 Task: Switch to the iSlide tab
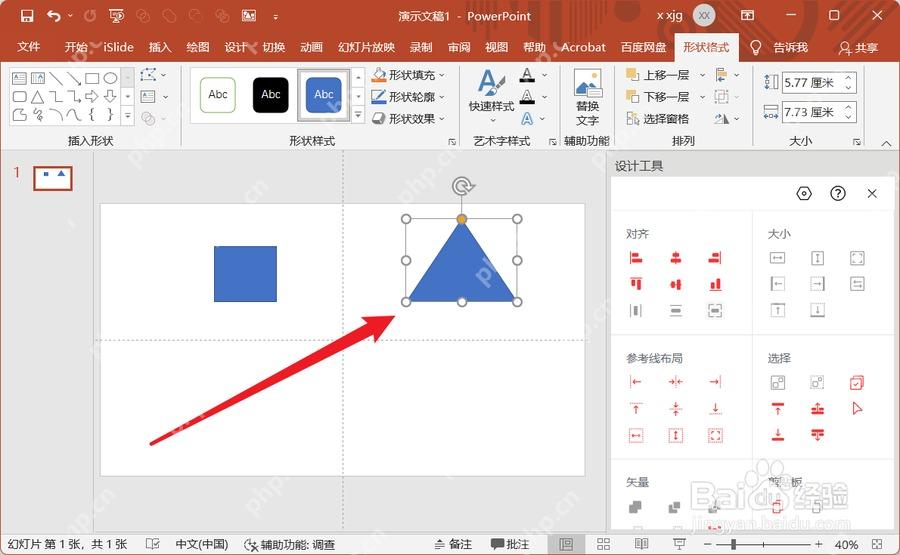[118, 47]
